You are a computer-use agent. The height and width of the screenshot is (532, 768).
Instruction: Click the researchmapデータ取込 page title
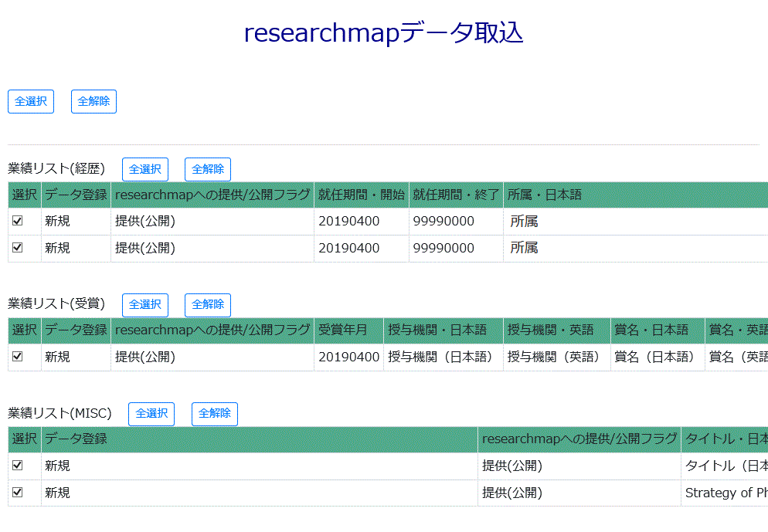point(383,32)
